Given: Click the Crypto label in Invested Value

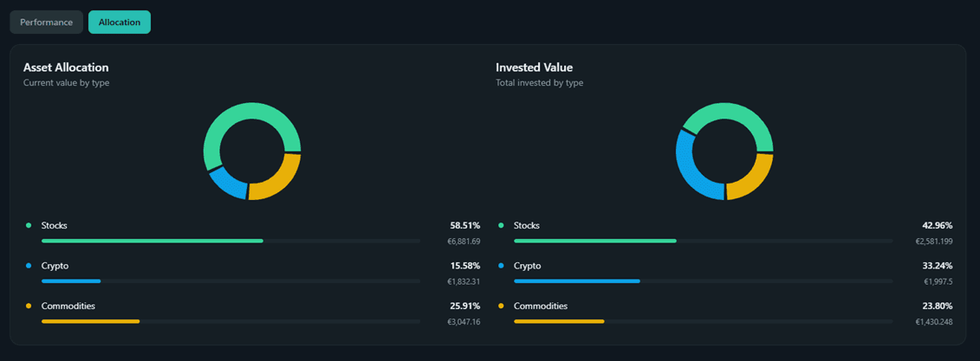Looking at the screenshot, I should (x=528, y=266).
